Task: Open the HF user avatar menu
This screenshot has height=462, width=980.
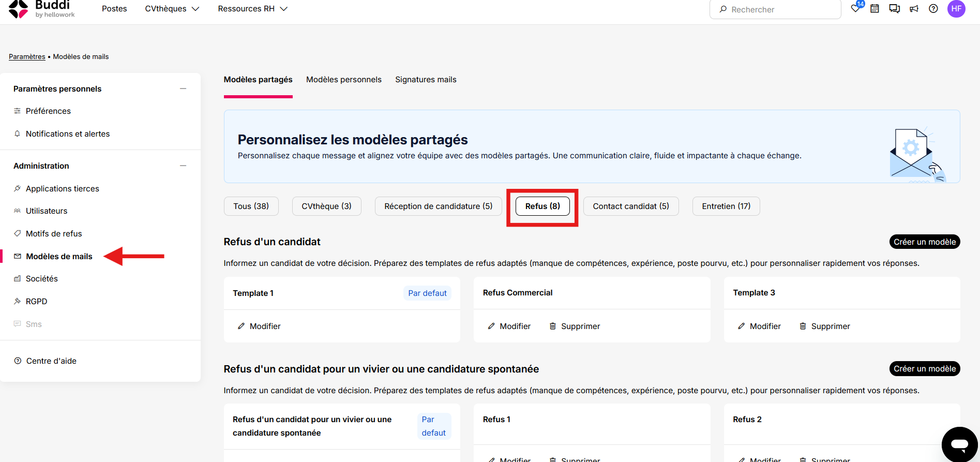Action: tap(956, 9)
